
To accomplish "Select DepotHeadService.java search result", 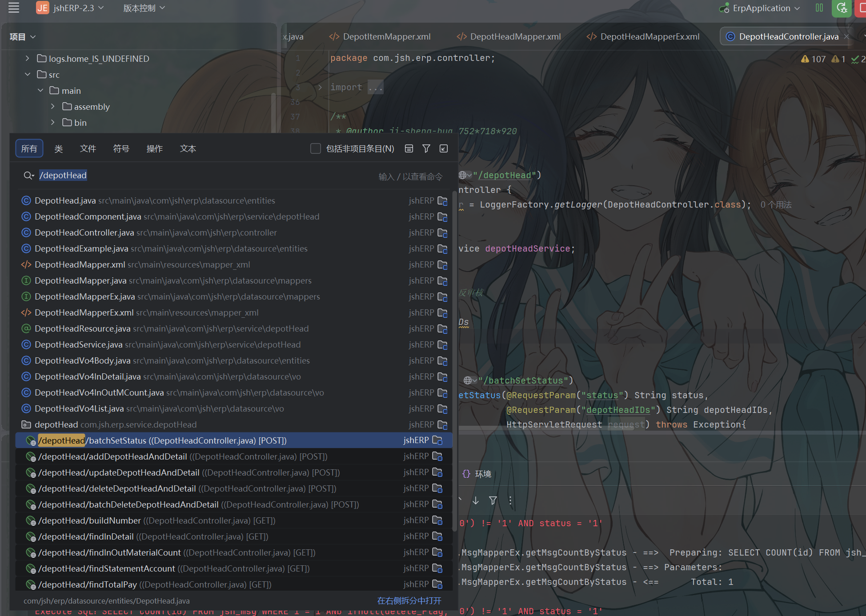I will click(234, 344).
